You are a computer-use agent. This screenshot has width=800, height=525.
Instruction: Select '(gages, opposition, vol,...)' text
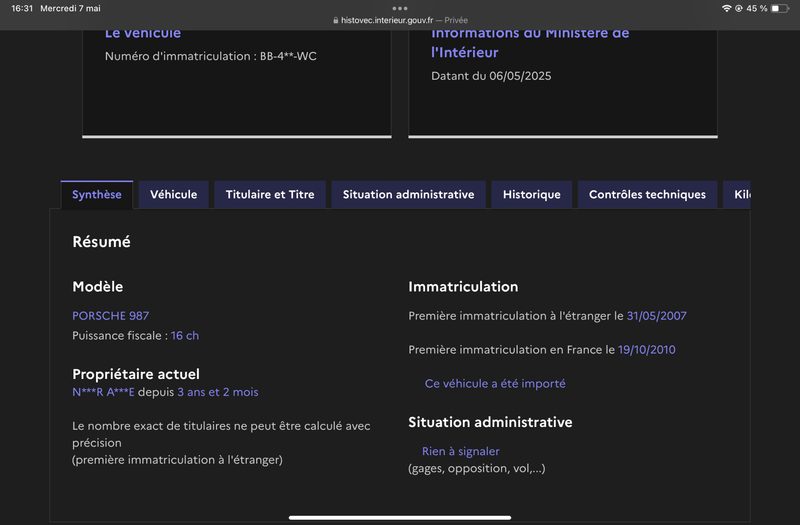[477, 468]
